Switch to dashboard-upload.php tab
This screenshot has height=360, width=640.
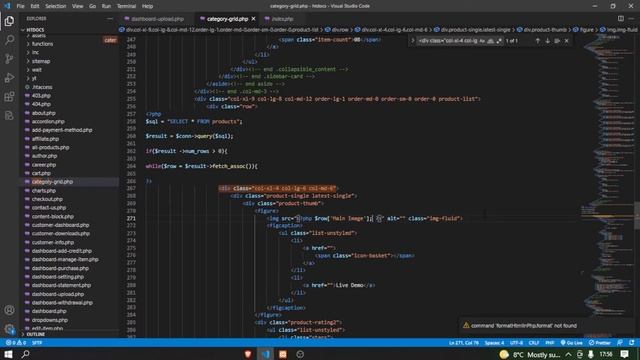click(x=157, y=19)
